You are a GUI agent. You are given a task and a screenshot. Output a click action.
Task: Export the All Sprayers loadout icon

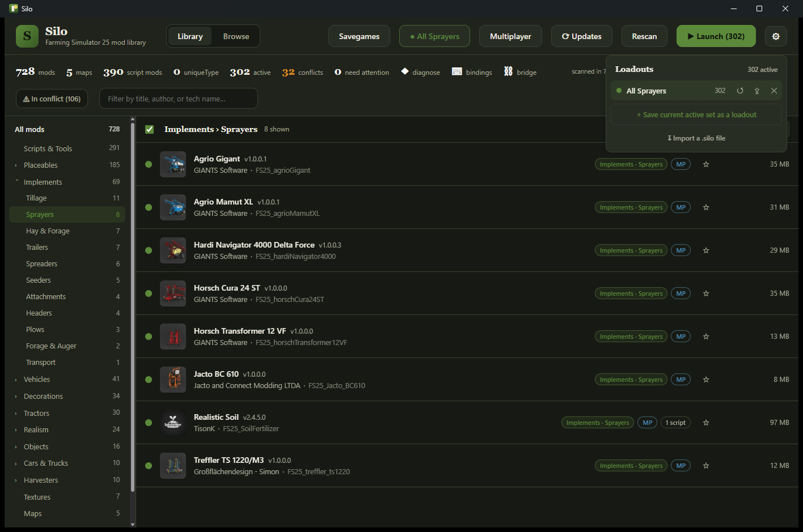757,91
